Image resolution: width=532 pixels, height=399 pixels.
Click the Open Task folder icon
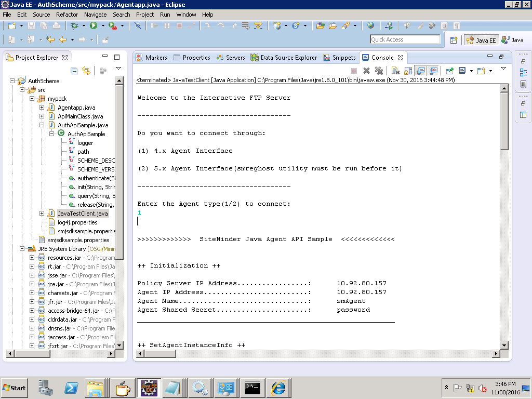pos(332,26)
